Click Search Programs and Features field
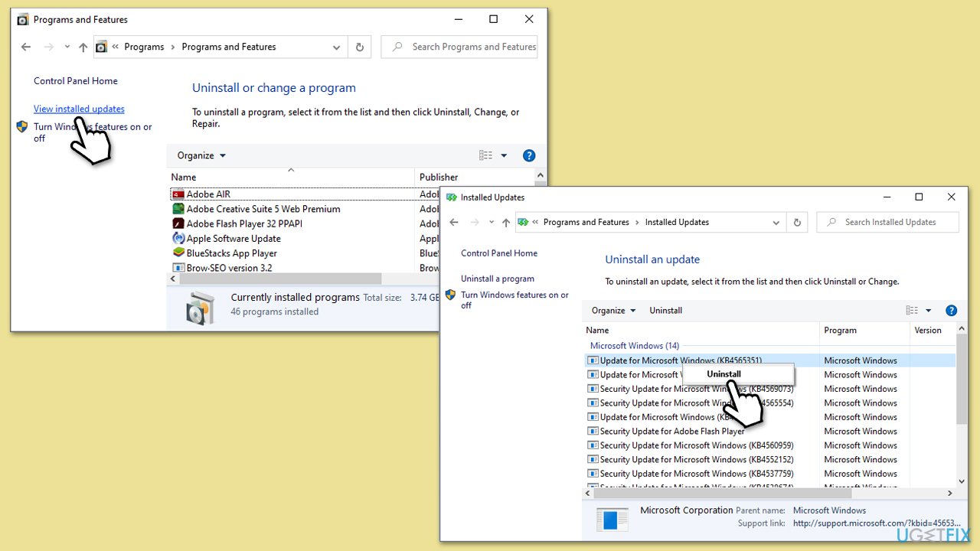Image resolution: width=980 pixels, height=551 pixels. pyautogui.click(x=459, y=47)
